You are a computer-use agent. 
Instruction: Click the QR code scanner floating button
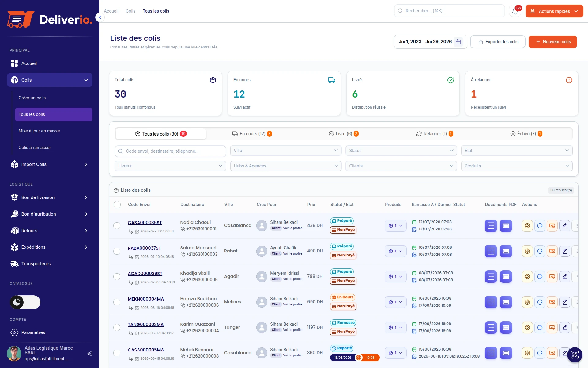pyautogui.click(x=575, y=355)
